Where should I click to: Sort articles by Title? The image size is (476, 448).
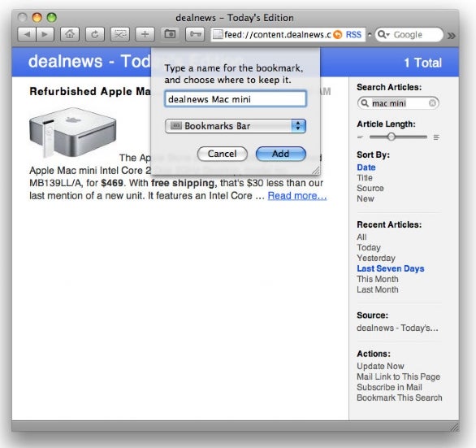365,178
